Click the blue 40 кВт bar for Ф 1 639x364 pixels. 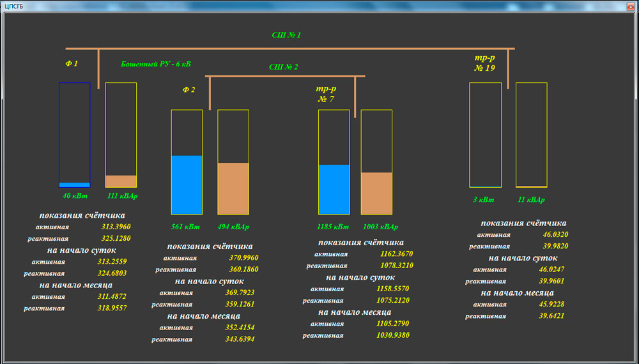coord(74,135)
